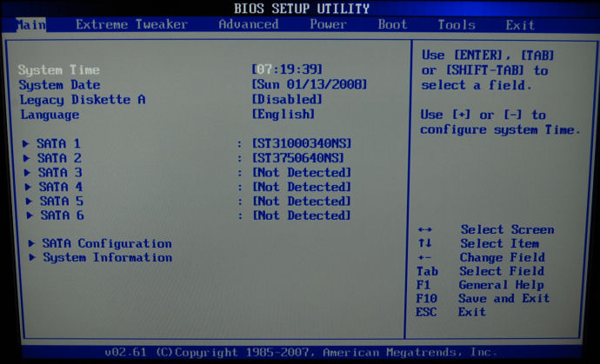This screenshot has height=364, width=600.
Task: Expand the SATA 6 triangle arrow
Action: click(x=30, y=215)
